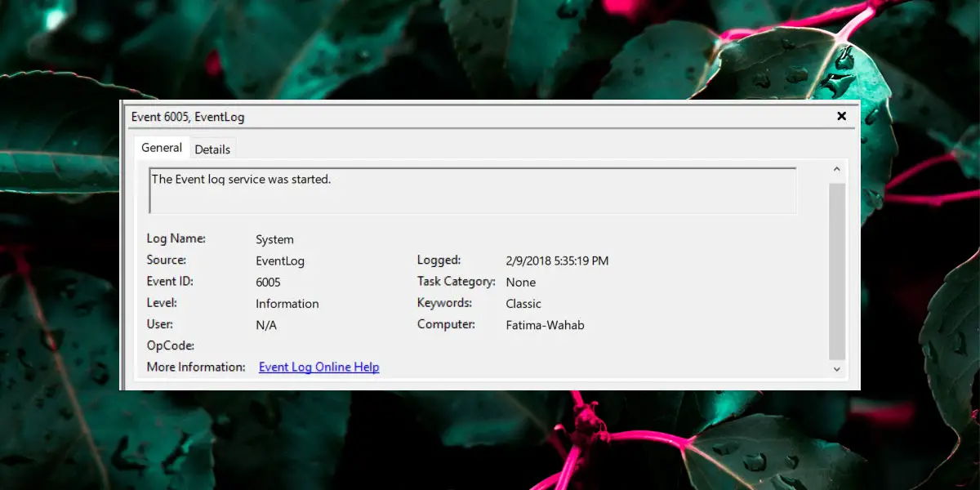Click the scrollbar down arrow
Image resolution: width=980 pixels, height=490 pixels.
coord(837,369)
